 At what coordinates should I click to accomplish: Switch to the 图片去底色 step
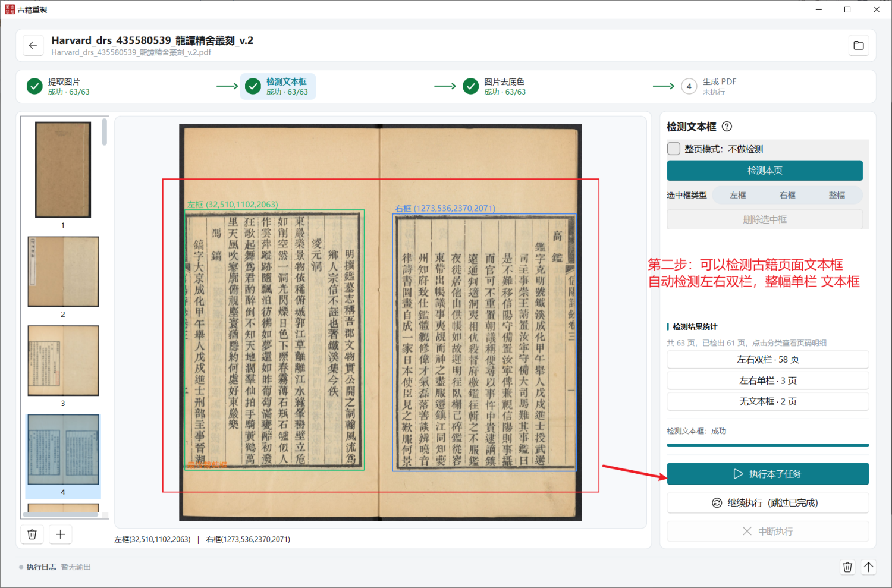495,86
